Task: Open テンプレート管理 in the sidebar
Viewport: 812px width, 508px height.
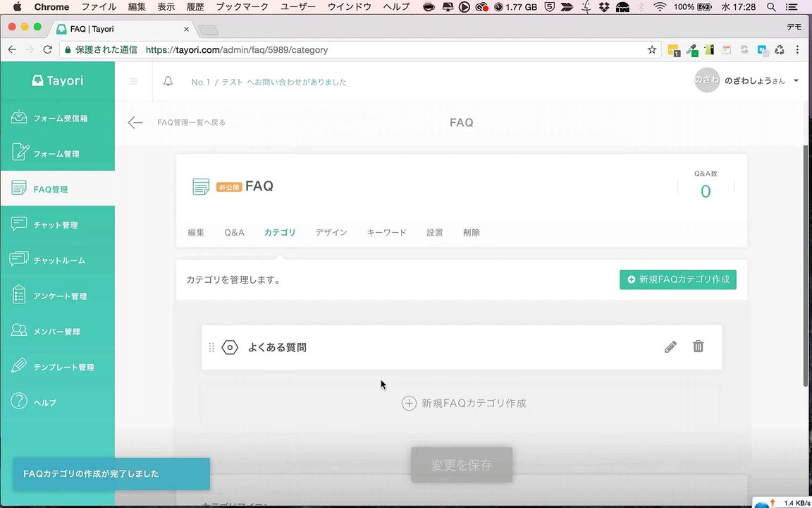Action: click(57, 367)
